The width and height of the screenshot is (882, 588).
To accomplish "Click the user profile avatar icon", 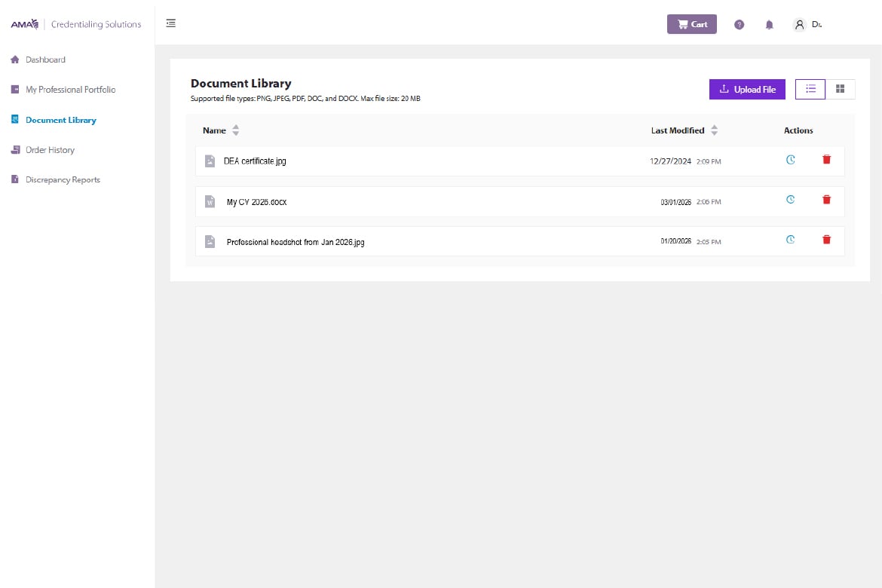I will pyautogui.click(x=799, y=24).
